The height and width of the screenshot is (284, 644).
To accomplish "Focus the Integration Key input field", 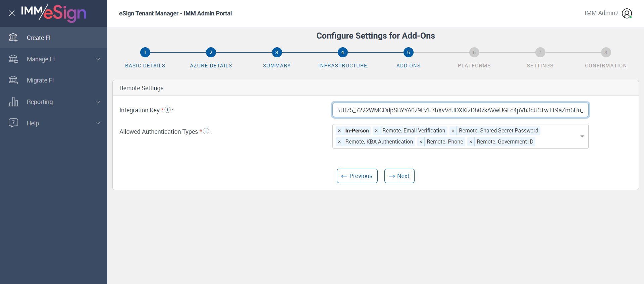I will (x=460, y=110).
